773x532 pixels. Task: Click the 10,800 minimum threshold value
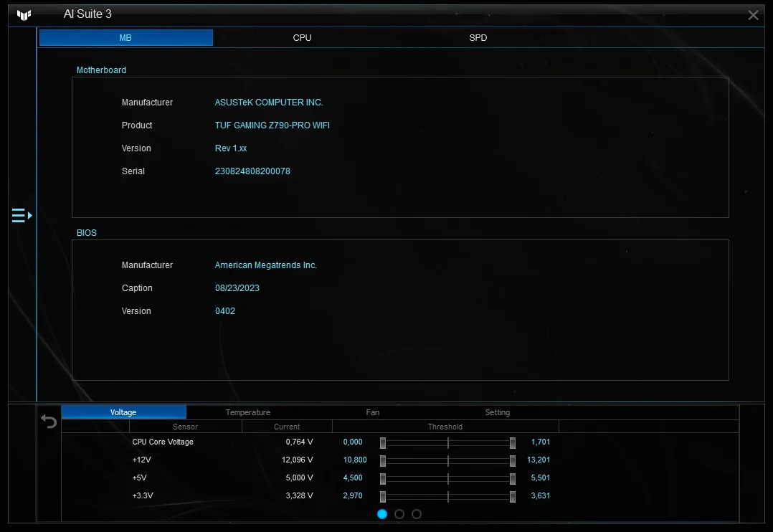coord(355,460)
